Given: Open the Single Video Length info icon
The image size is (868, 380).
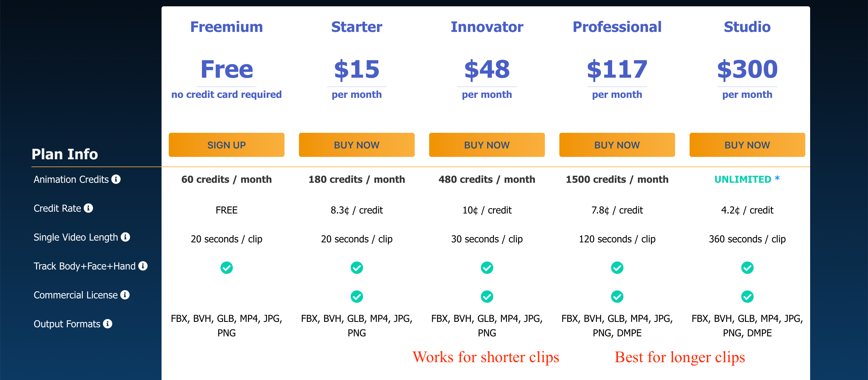Looking at the screenshot, I should tap(125, 237).
